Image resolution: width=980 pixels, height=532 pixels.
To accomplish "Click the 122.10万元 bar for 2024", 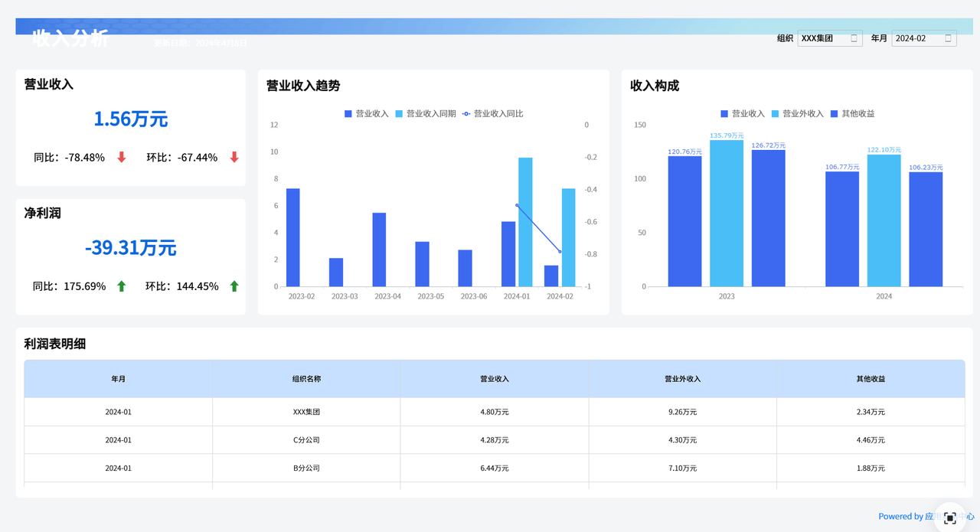I will pyautogui.click(x=884, y=220).
